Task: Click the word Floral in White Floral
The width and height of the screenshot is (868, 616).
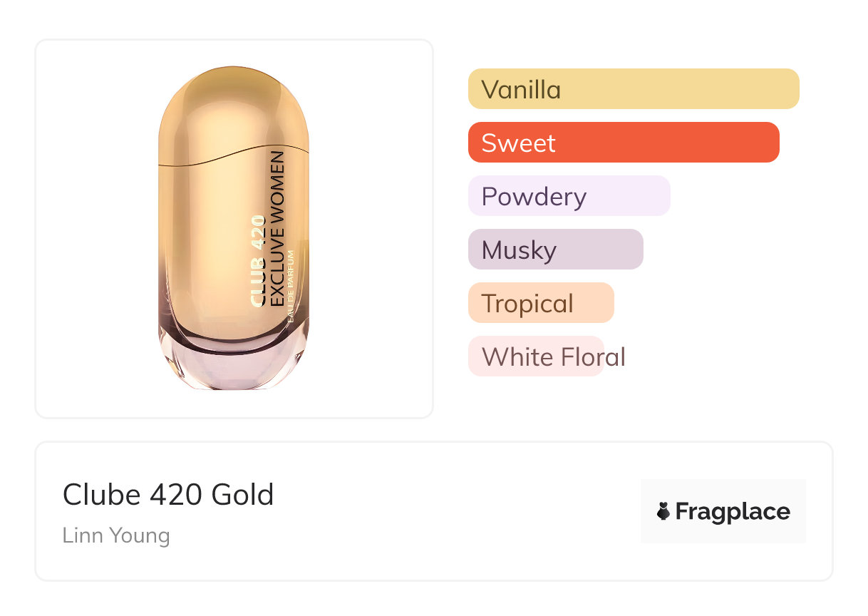Action: click(590, 356)
